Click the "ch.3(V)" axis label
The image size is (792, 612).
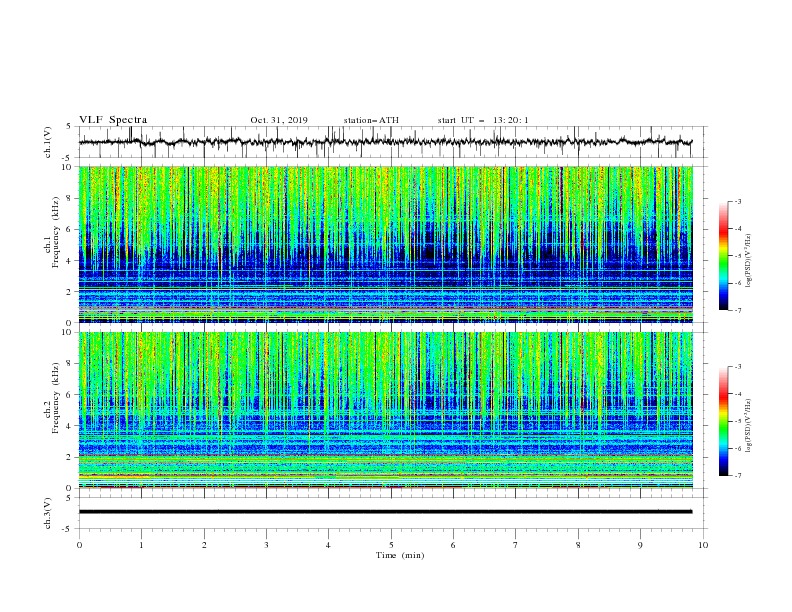tap(48, 513)
